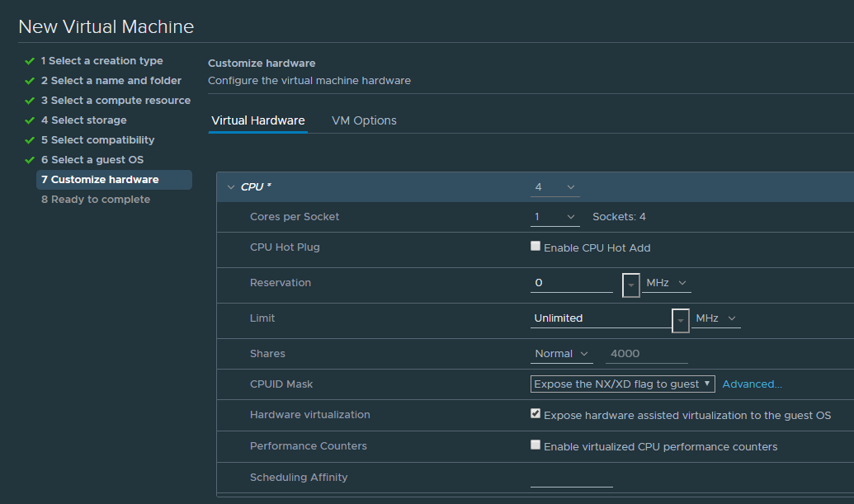854x504 pixels.
Task: Click the Advanced... link for CPUID Mask
Action: coord(752,384)
